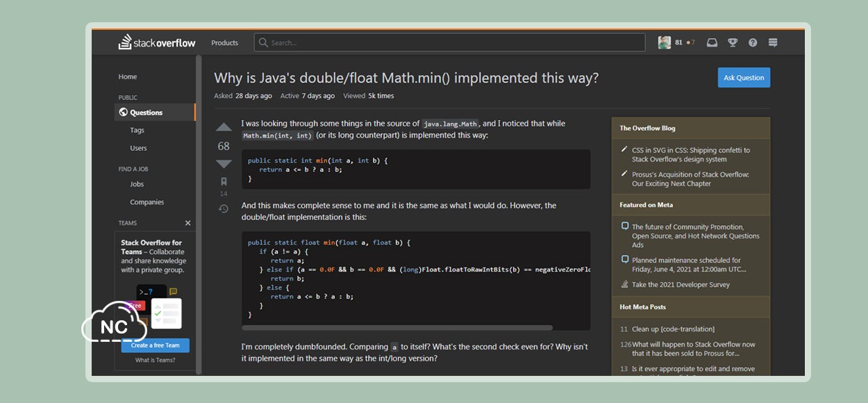This screenshot has height=403, width=868.
Task: Open Clean up [code-translation] meta post
Action: click(673, 329)
